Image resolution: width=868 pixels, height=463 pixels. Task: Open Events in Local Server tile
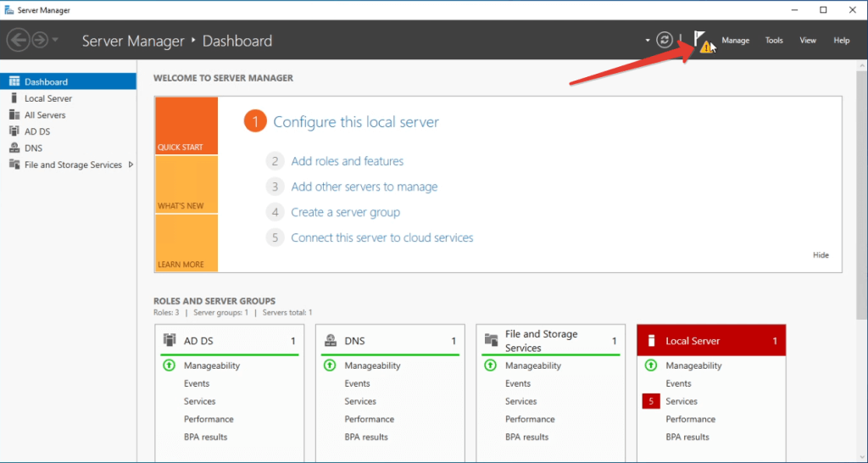click(x=678, y=383)
